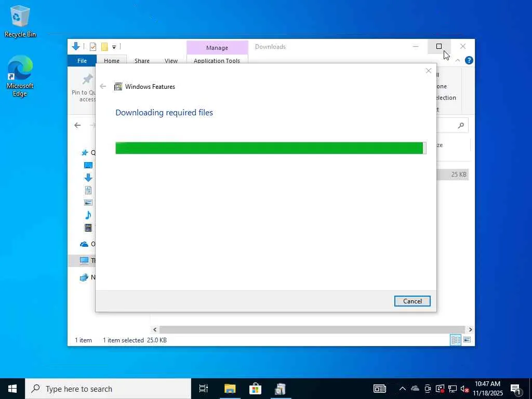The image size is (532, 399).
Task: Open File Explorer from the taskbar
Action: 230,389
